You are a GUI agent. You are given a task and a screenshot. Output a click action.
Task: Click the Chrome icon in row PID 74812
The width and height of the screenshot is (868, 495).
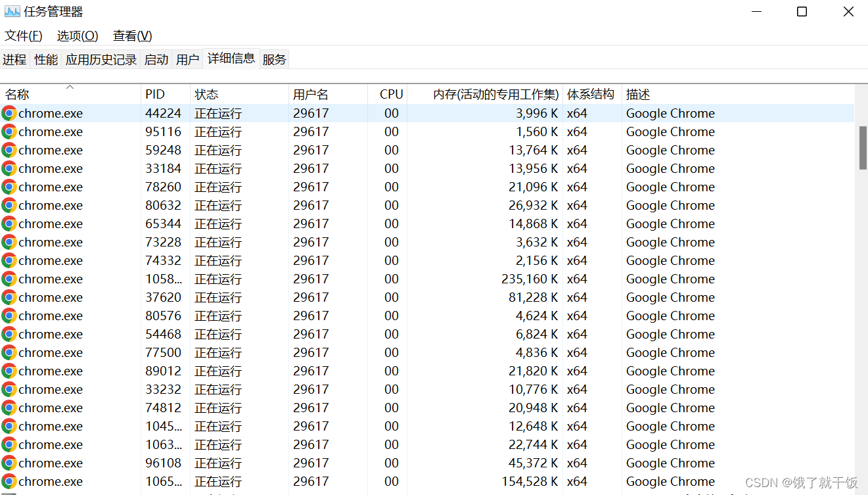click(9, 408)
